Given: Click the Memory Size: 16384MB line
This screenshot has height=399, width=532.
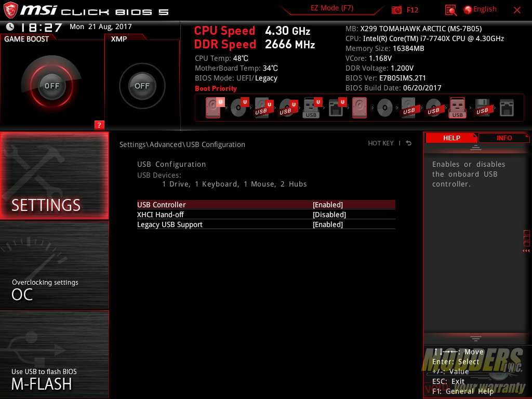Looking at the screenshot, I should 385,48.
